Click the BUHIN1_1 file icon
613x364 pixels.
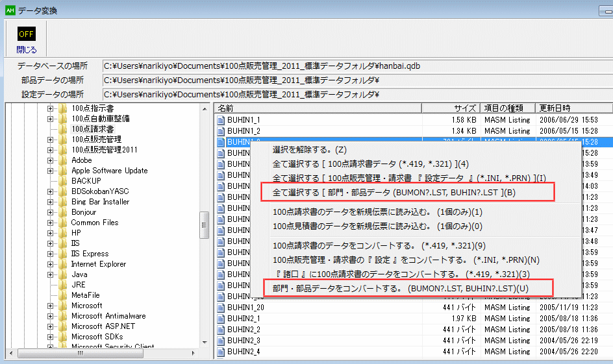tap(221, 120)
